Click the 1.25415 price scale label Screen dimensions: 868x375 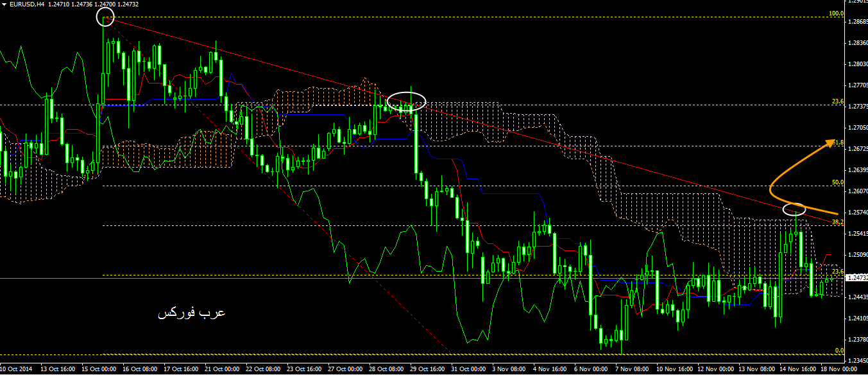pos(858,234)
